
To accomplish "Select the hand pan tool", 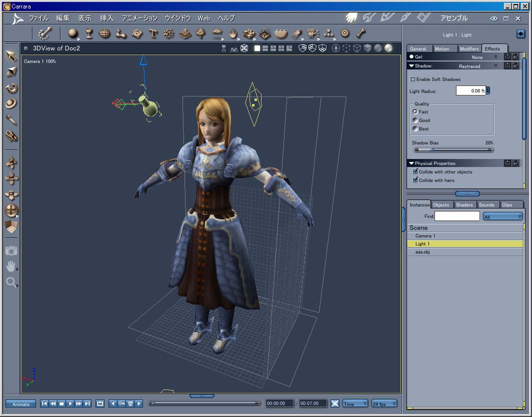I will click(x=11, y=266).
